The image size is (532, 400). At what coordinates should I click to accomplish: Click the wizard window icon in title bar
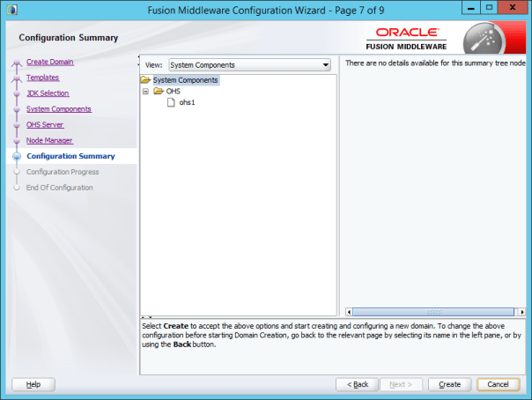coord(10,9)
